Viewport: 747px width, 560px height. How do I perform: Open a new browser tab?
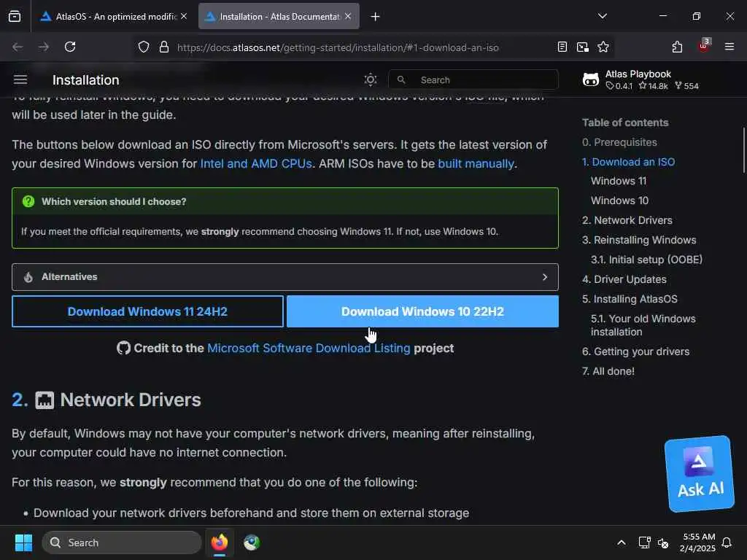(x=376, y=17)
